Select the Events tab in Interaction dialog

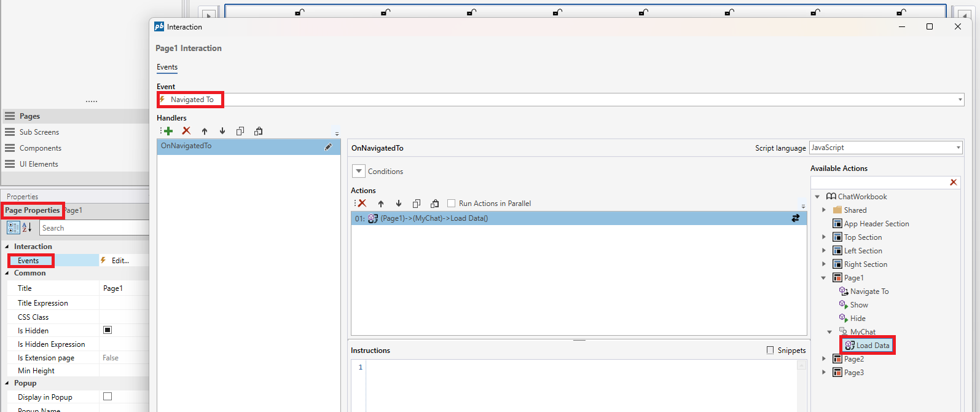(x=167, y=67)
